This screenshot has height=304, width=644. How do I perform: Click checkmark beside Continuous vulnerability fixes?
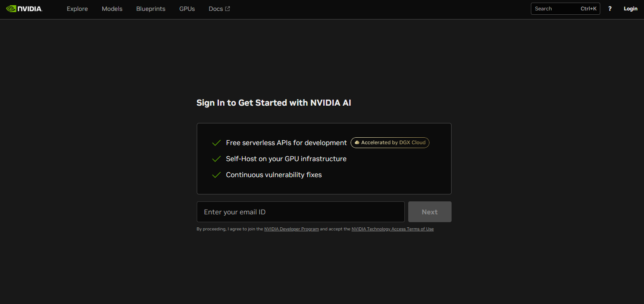point(216,175)
